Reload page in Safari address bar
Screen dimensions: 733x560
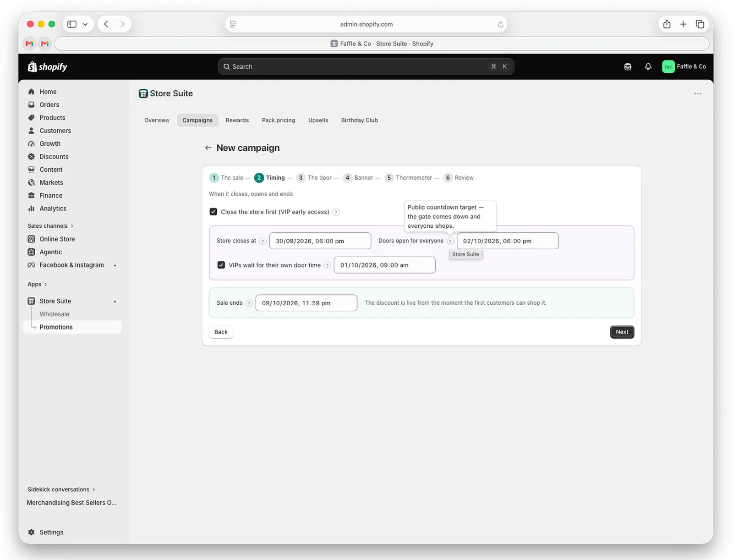click(x=500, y=24)
